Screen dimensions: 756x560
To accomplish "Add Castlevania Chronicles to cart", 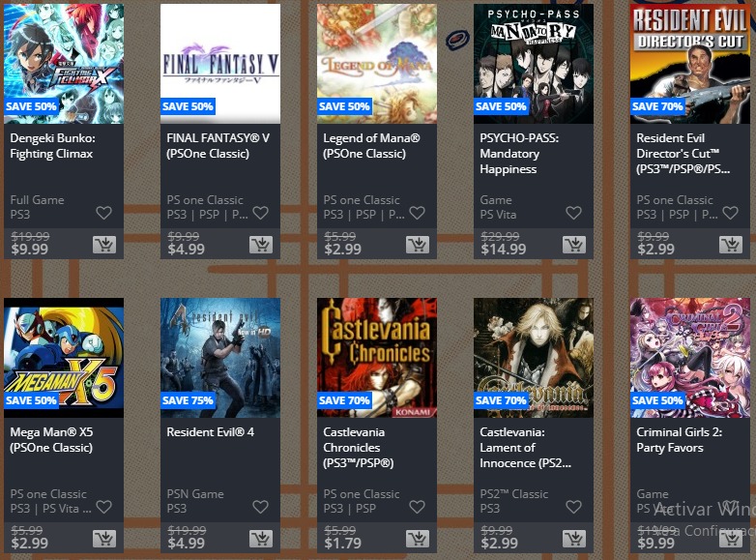I will [418, 539].
